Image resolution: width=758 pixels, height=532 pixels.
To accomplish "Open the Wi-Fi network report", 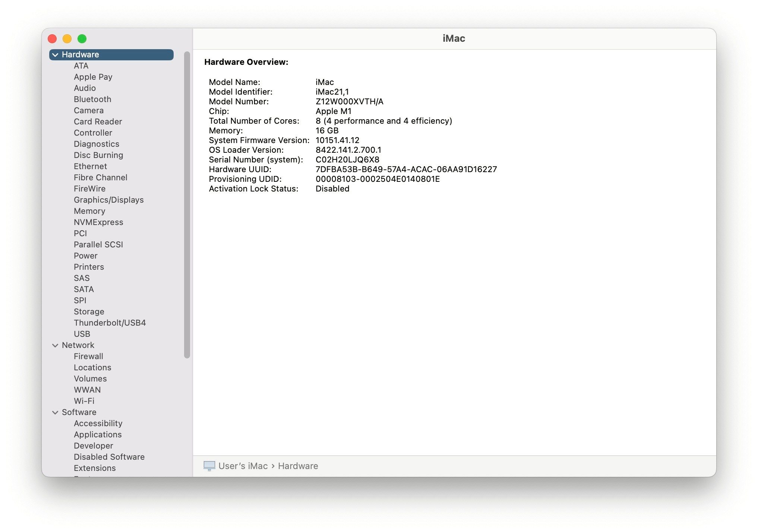I will point(83,401).
